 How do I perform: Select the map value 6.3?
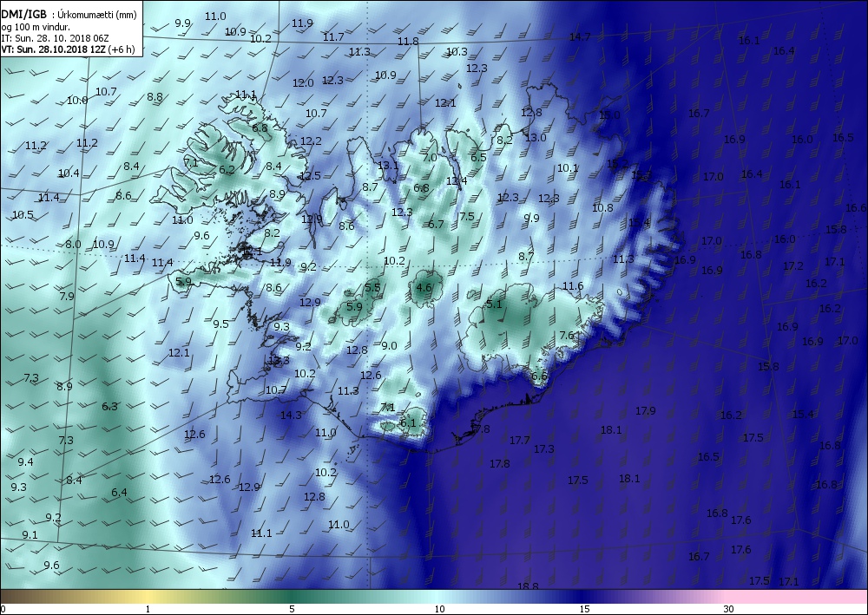click(x=109, y=407)
